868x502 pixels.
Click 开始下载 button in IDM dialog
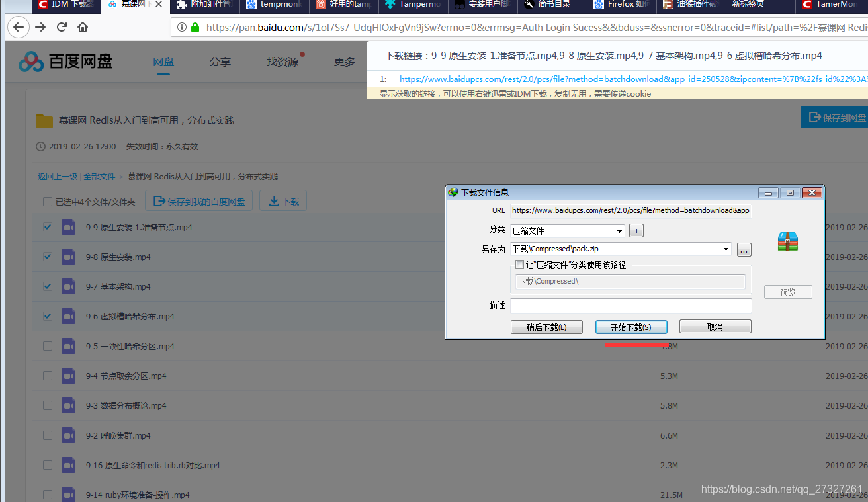tap(631, 327)
